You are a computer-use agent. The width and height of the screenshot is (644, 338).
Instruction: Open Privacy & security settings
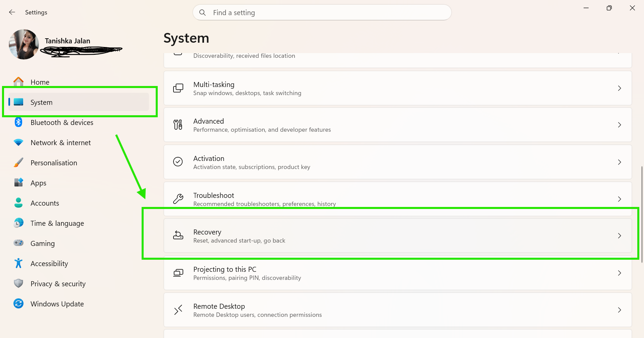click(x=79, y=284)
